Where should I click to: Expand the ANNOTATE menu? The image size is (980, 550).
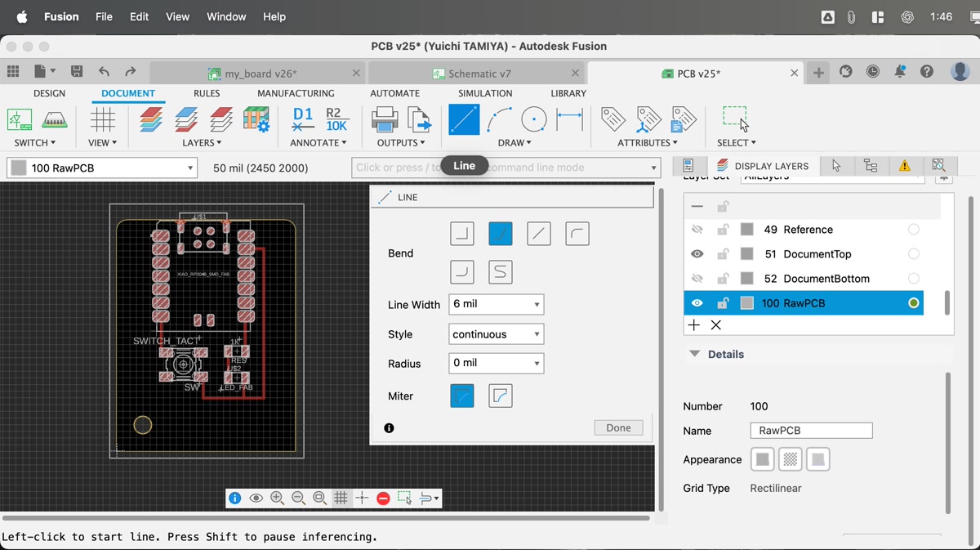tap(318, 143)
